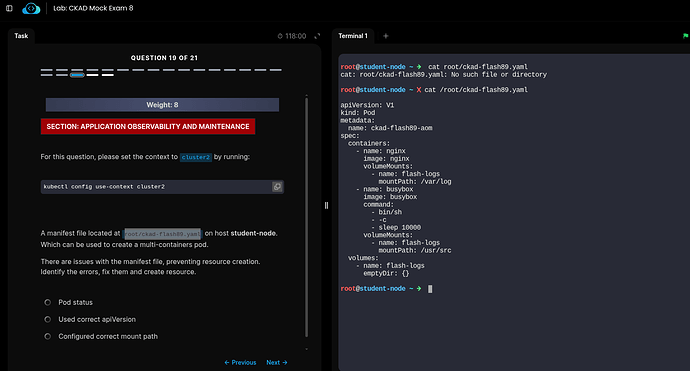Select the Pod status option
Image resolution: width=690 pixels, height=371 pixels.
pyautogui.click(x=48, y=302)
